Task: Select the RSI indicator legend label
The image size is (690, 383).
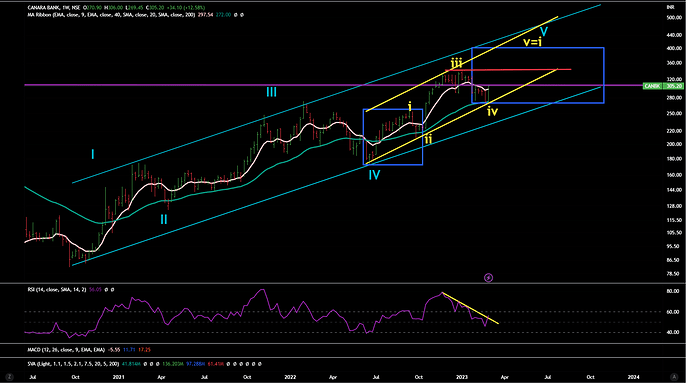Action: tap(57, 290)
